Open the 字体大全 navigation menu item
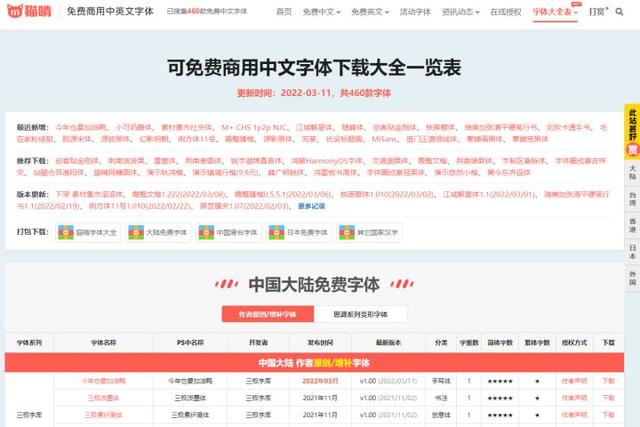The height and width of the screenshot is (427, 640). [556, 12]
